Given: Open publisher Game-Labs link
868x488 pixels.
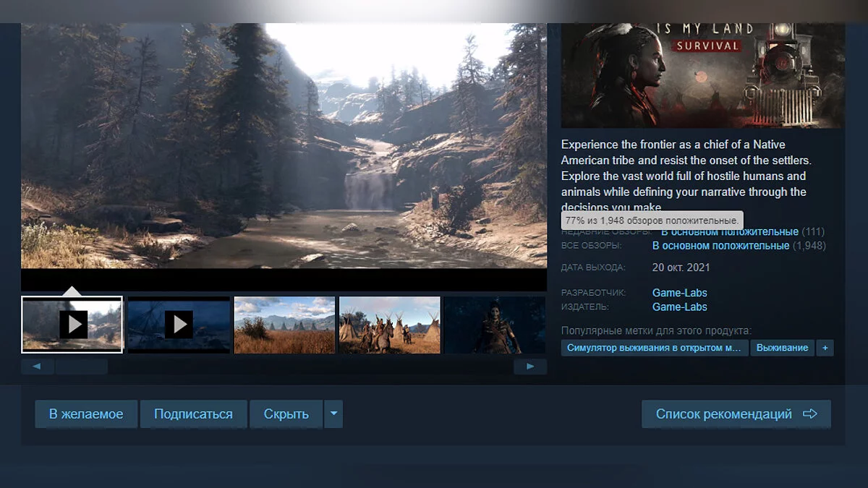Looking at the screenshot, I should (679, 307).
